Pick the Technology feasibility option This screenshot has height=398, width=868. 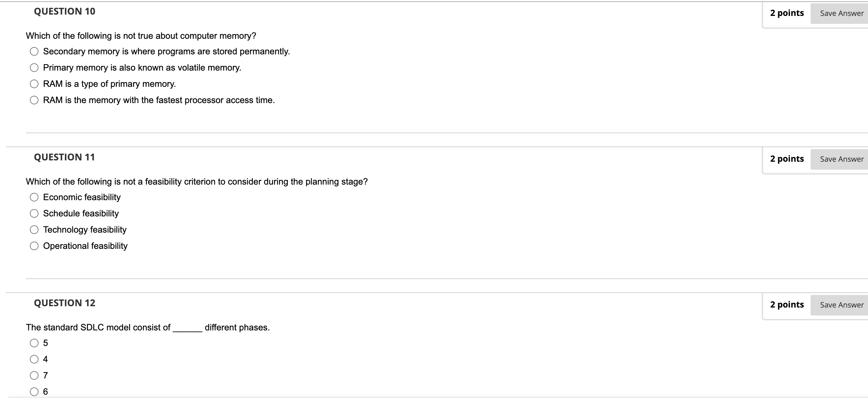click(34, 230)
